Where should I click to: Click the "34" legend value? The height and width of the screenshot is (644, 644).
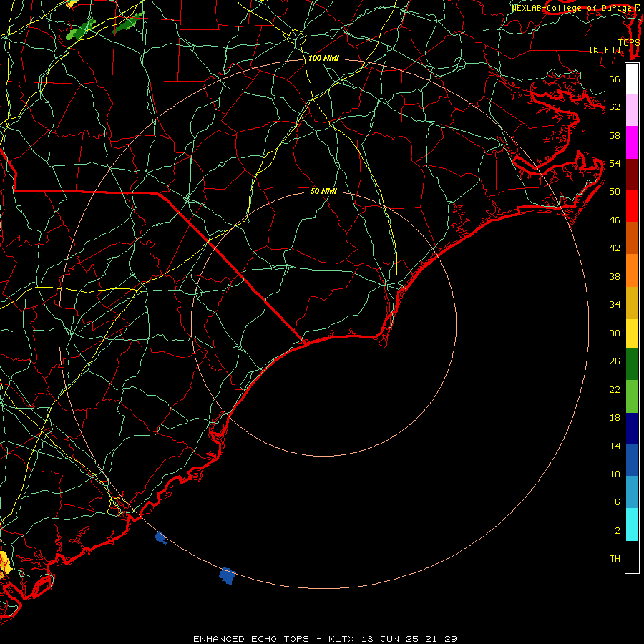(615, 305)
